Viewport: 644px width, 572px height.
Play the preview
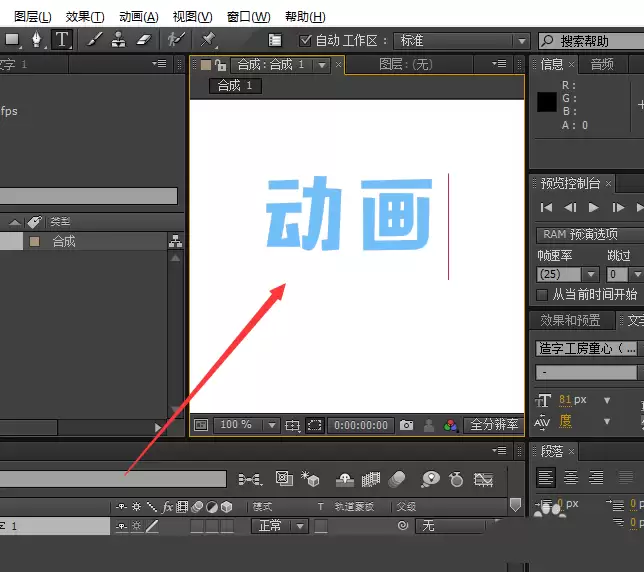click(x=593, y=208)
